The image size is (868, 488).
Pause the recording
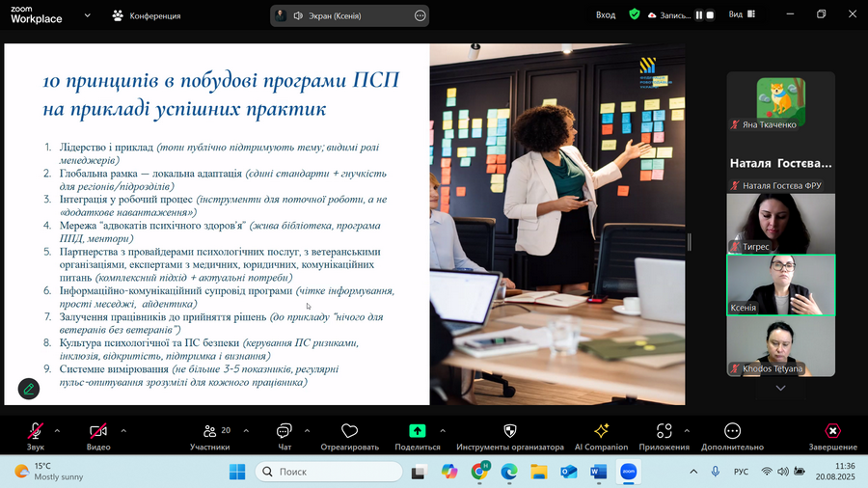click(700, 15)
